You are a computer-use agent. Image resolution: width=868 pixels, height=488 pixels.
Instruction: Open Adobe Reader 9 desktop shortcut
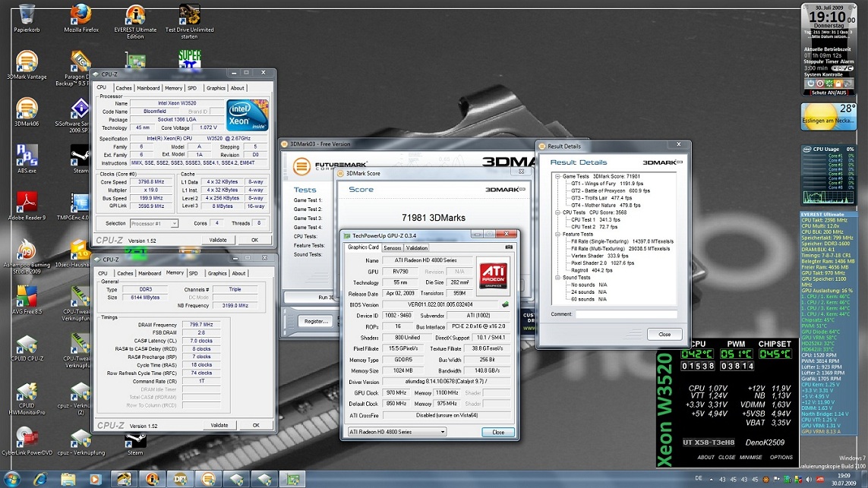click(27, 205)
